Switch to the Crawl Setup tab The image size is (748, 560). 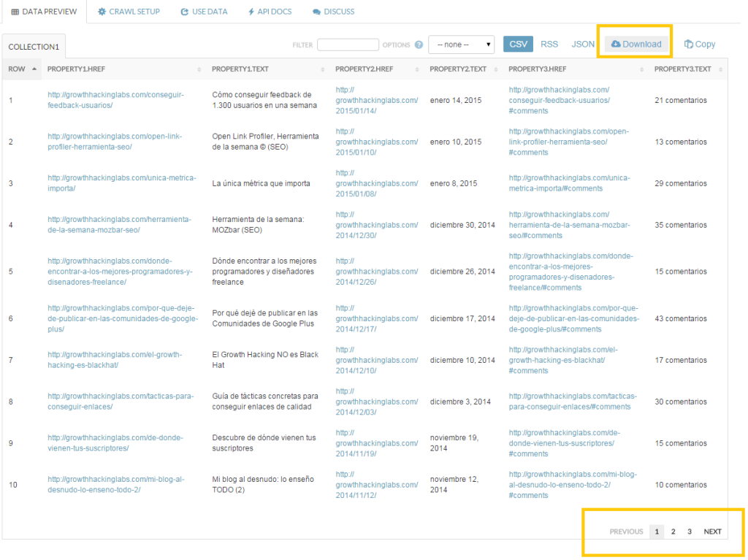(129, 12)
